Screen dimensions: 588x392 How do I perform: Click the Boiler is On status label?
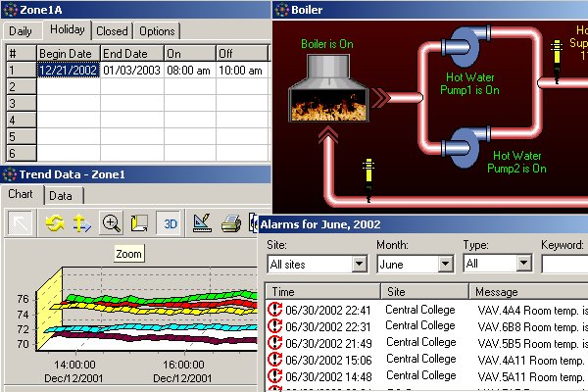pyautogui.click(x=327, y=44)
